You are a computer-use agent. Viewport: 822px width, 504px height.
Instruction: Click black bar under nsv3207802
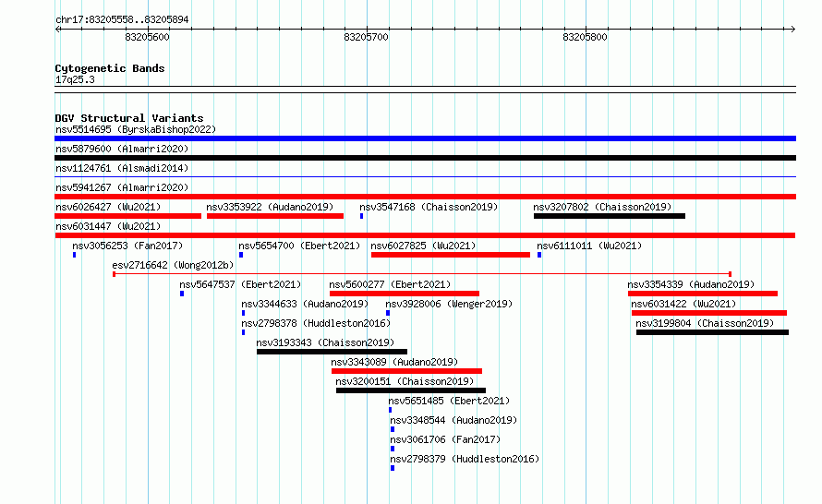pos(610,216)
